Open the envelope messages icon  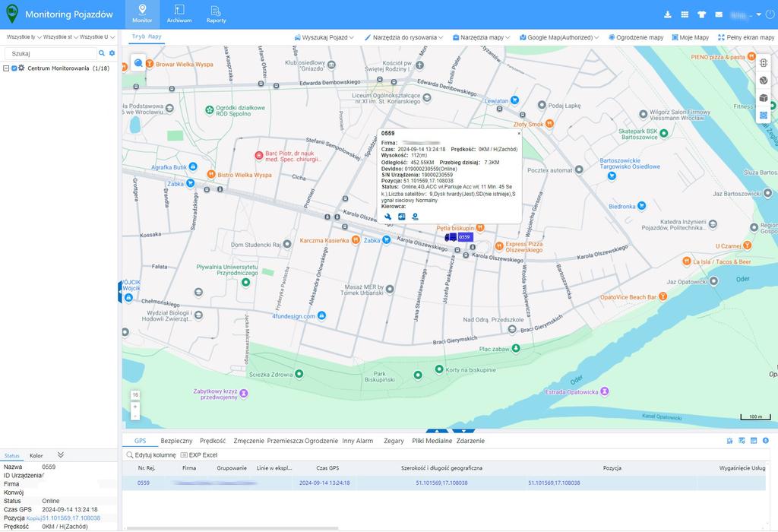coord(719,14)
